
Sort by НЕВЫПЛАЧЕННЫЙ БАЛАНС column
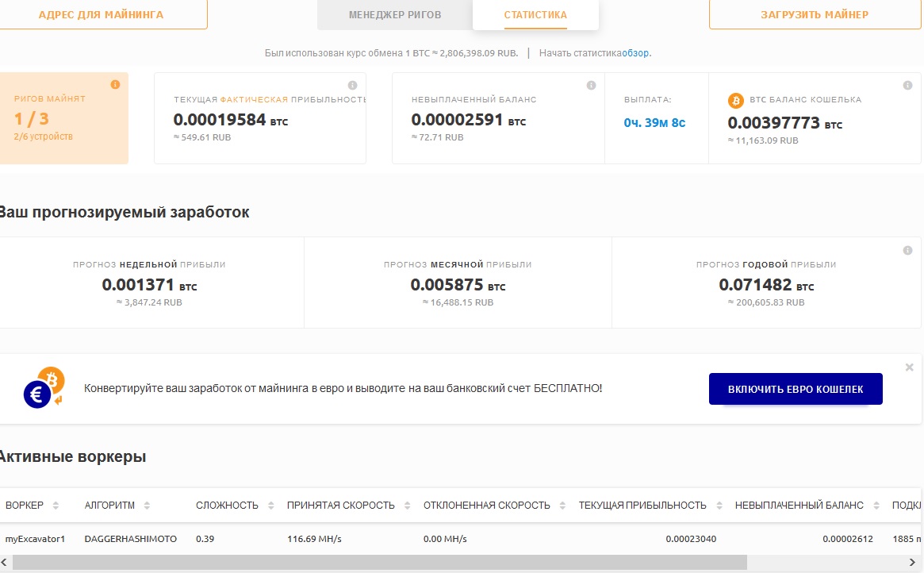[x=876, y=506]
